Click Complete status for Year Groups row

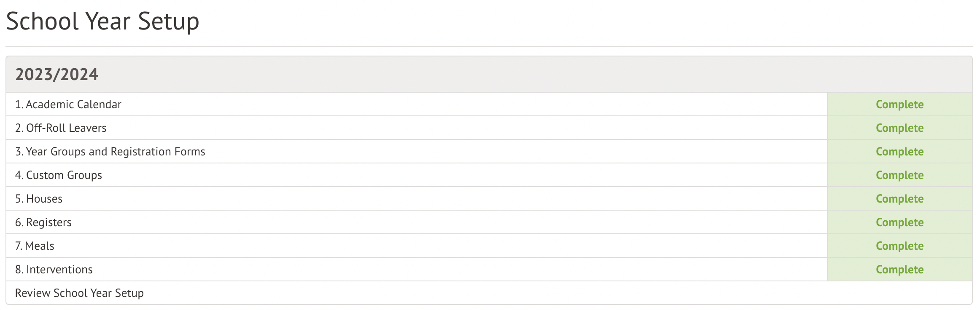(x=899, y=152)
